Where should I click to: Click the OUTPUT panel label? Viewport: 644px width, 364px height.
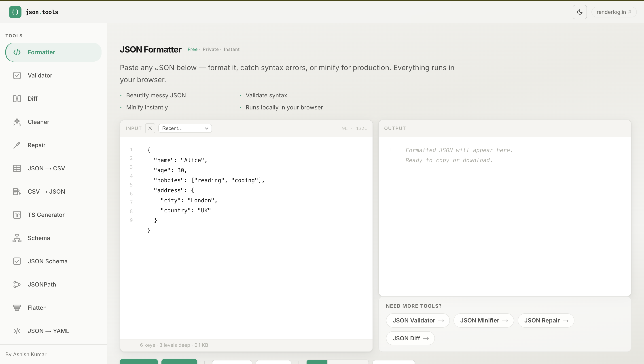click(395, 128)
